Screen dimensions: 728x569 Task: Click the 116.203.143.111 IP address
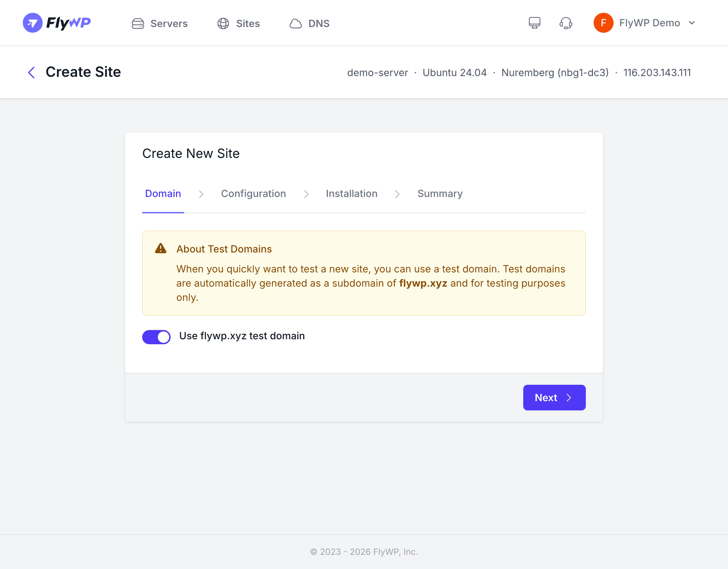pyautogui.click(x=657, y=73)
